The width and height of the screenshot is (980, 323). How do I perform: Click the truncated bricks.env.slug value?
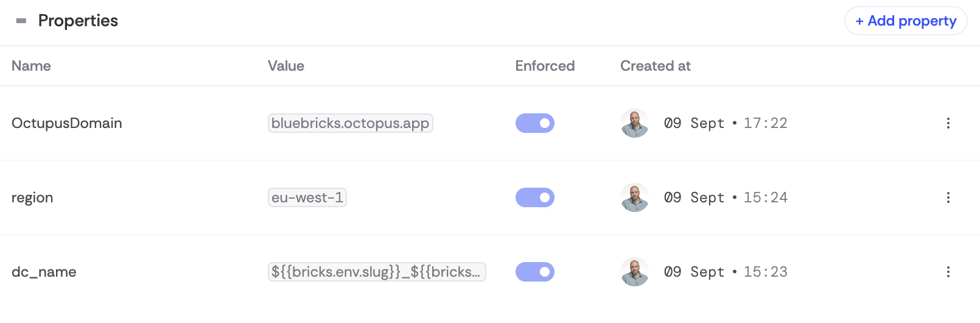376,272
